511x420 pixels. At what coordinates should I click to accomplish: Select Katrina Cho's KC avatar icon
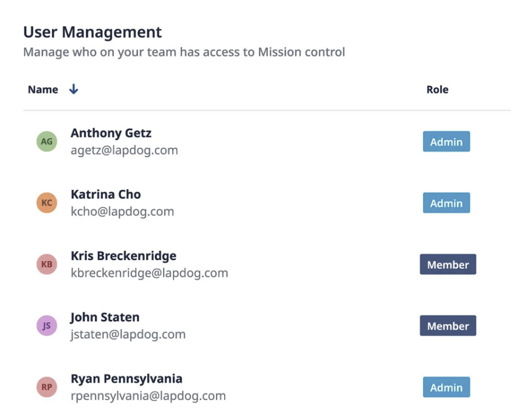click(47, 202)
